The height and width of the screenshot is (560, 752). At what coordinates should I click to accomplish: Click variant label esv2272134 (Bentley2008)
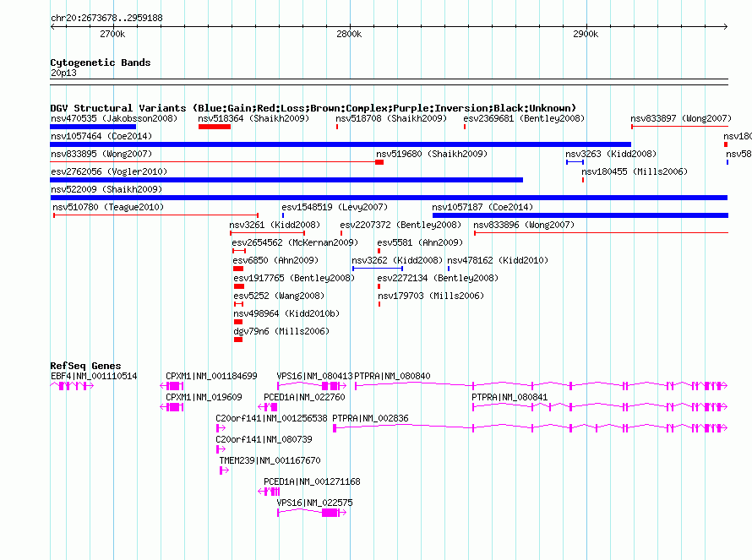pos(438,278)
